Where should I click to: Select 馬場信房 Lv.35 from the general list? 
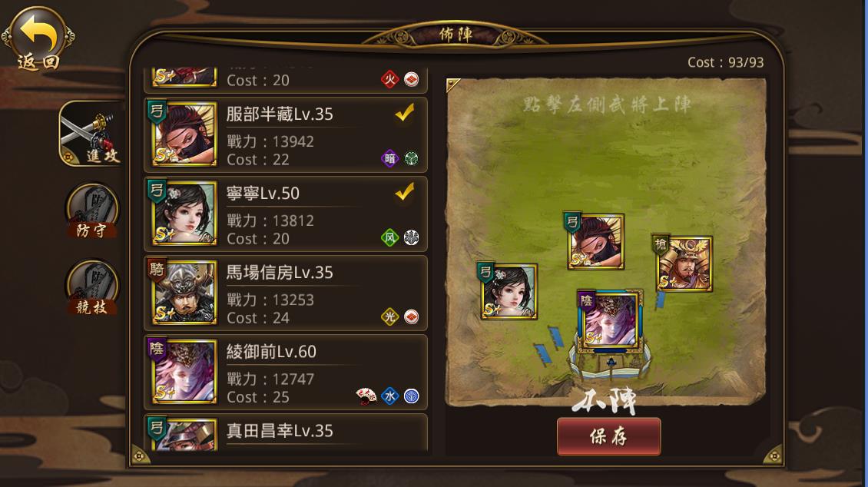pos(286,293)
